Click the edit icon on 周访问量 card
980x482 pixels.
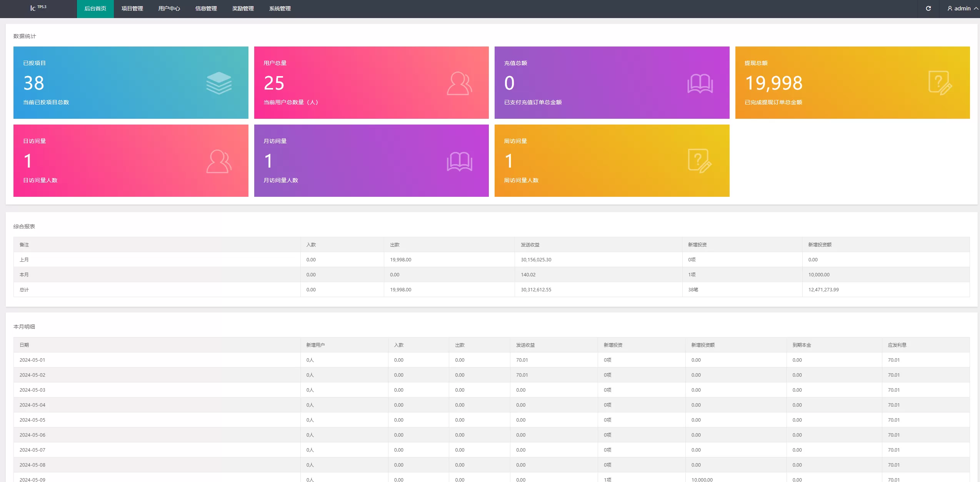coord(700,161)
